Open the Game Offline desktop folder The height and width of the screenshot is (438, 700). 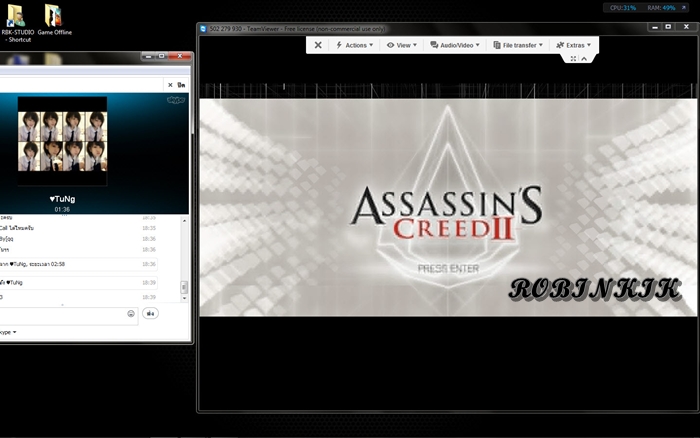pyautogui.click(x=54, y=19)
